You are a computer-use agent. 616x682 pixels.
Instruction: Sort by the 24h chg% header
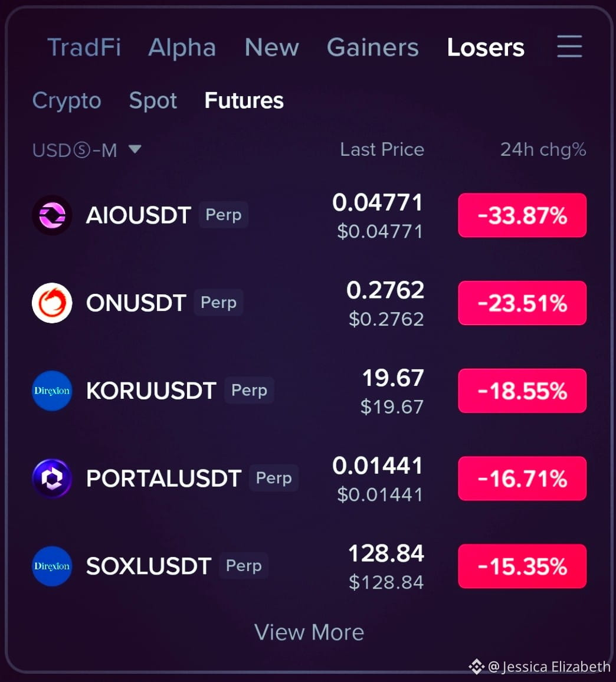pyautogui.click(x=543, y=150)
